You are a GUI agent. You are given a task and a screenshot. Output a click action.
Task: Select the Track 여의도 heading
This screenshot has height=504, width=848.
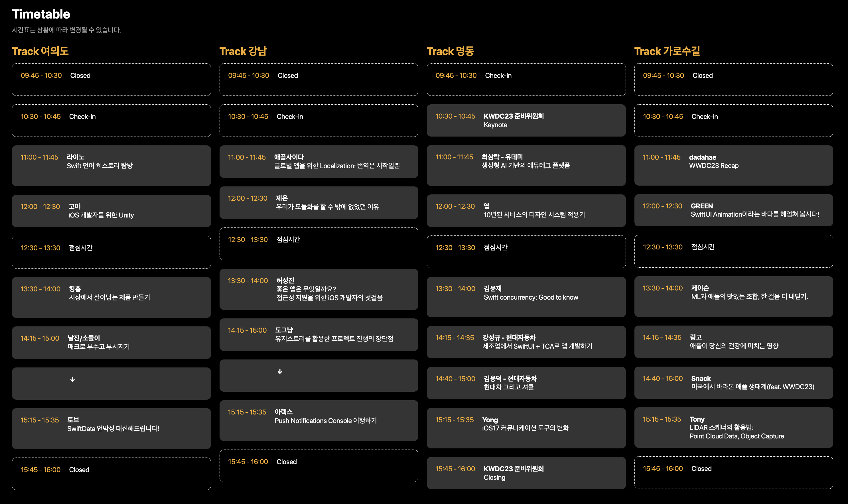40,51
